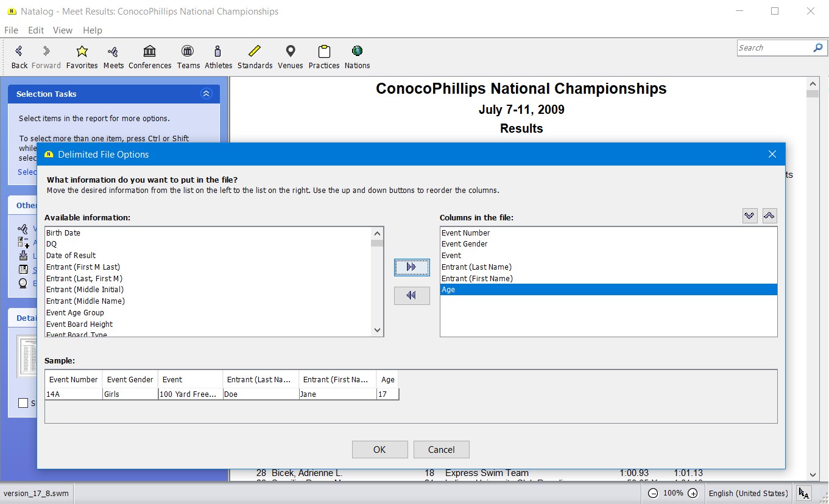
Task: Click the Nations globe icon
Action: (357, 52)
